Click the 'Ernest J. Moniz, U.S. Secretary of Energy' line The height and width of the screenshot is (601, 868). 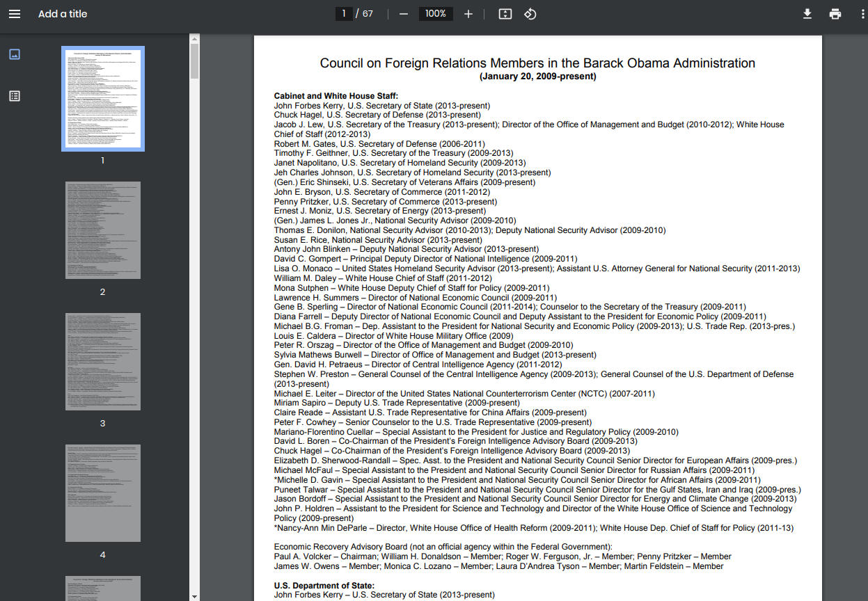point(380,211)
